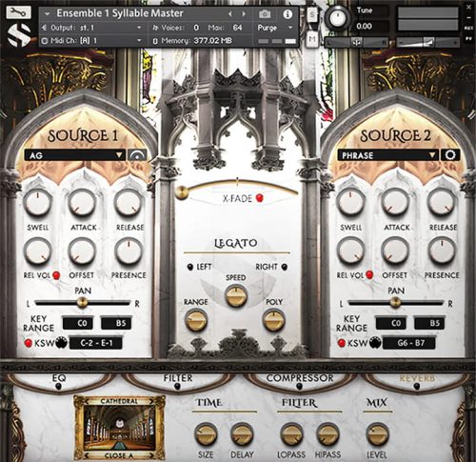Screen dimensions: 476x462
Task: Click Source 1 Offset knob
Action: point(83,251)
